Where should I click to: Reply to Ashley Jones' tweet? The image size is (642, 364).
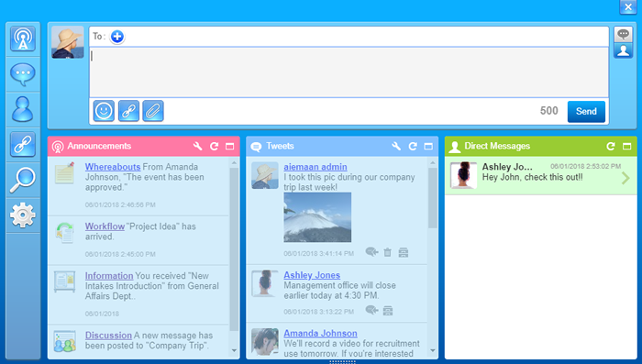(371, 310)
